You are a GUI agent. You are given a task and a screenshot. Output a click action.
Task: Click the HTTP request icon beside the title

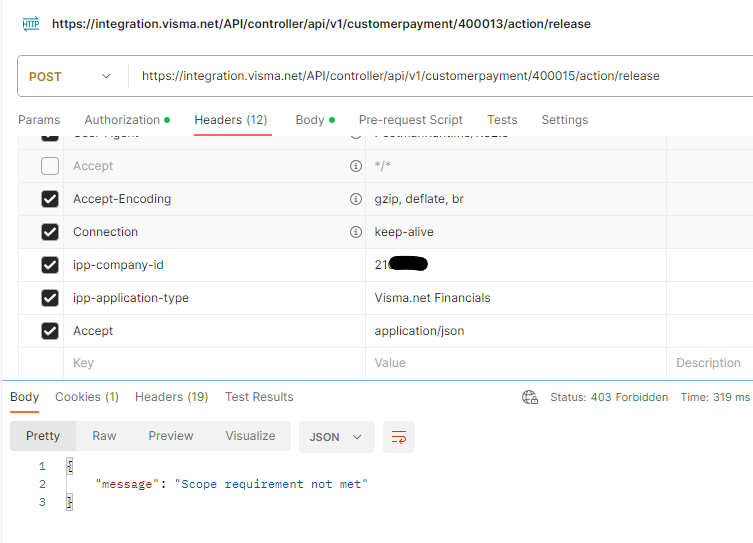pyautogui.click(x=31, y=24)
